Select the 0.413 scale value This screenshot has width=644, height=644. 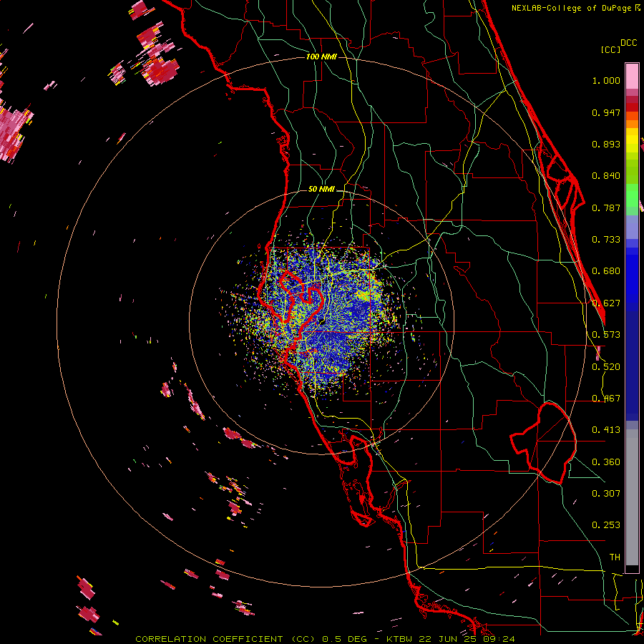pyautogui.click(x=606, y=430)
